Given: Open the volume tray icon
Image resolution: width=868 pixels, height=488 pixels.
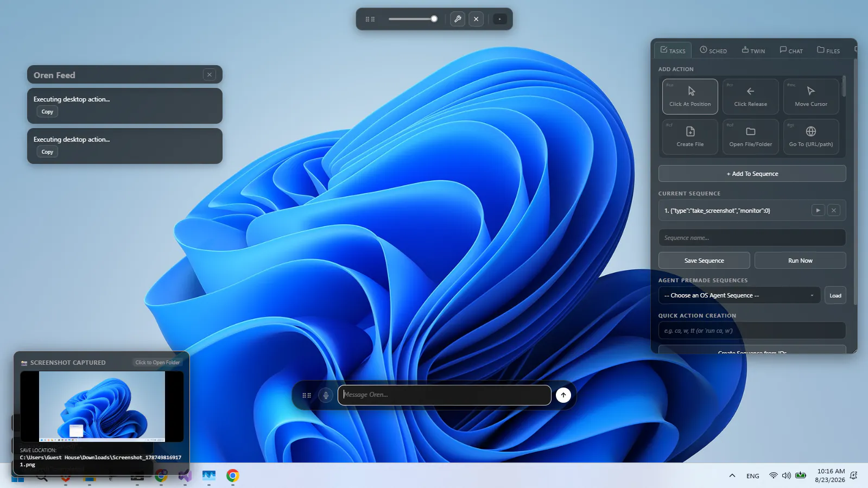Looking at the screenshot, I should pyautogui.click(x=787, y=476).
